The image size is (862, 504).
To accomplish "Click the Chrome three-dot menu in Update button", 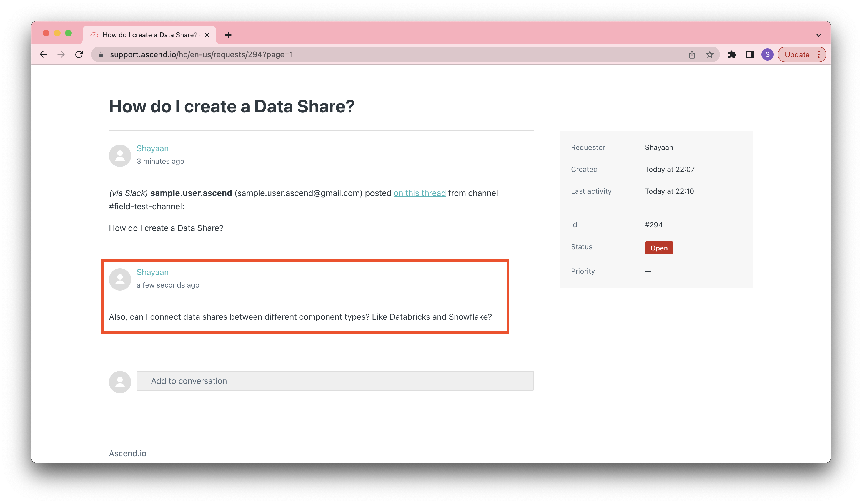I will (819, 55).
